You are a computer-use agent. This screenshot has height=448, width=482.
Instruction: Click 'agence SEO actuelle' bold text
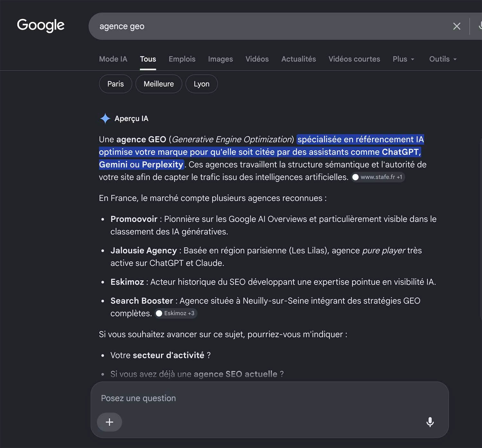coord(235,374)
